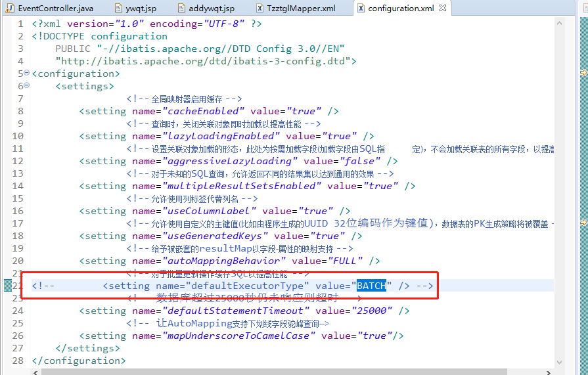Click the closing settings tag on line 27

pos(87,348)
